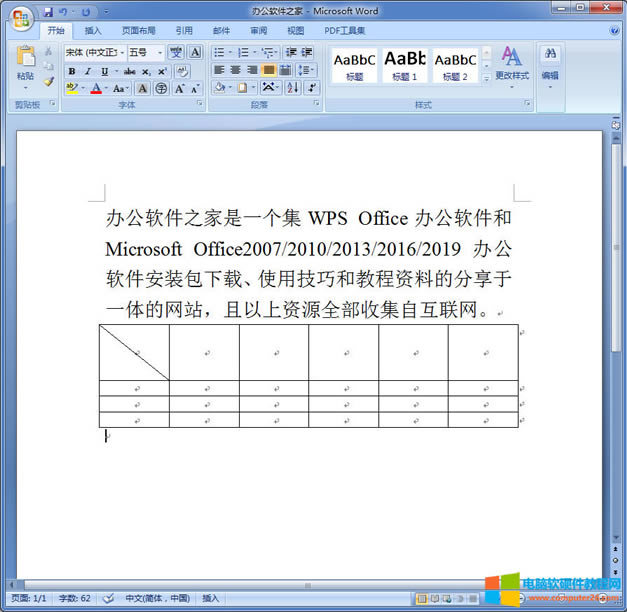Toggle Justify paragraph alignment

(x=269, y=70)
